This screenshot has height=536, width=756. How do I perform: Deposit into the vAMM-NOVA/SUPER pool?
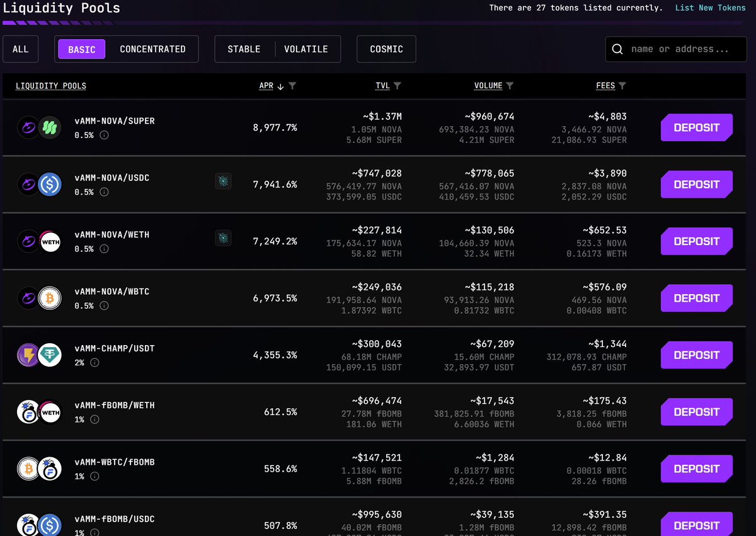pyautogui.click(x=697, y=128)
